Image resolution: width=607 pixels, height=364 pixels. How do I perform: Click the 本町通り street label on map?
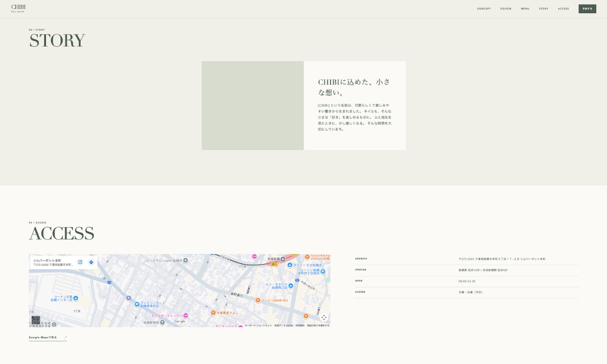click(237, 294)
